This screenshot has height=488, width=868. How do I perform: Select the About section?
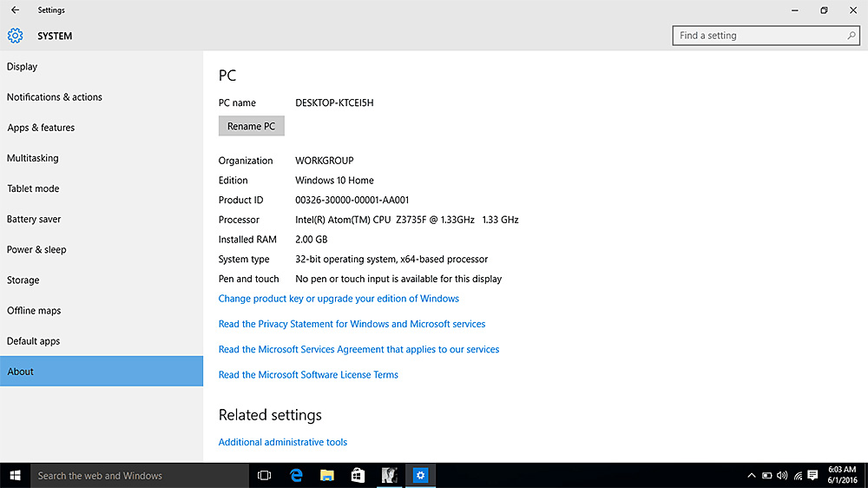click(x=102, y=371)
